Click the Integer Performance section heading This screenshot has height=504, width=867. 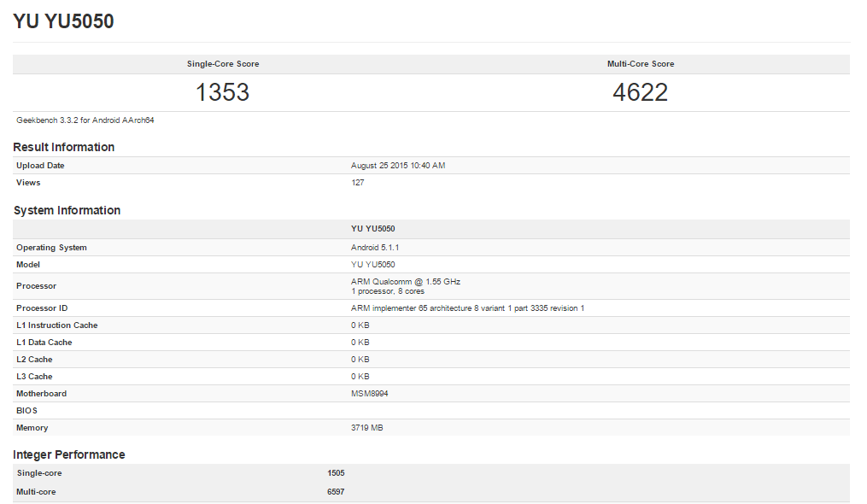[69, 454]
